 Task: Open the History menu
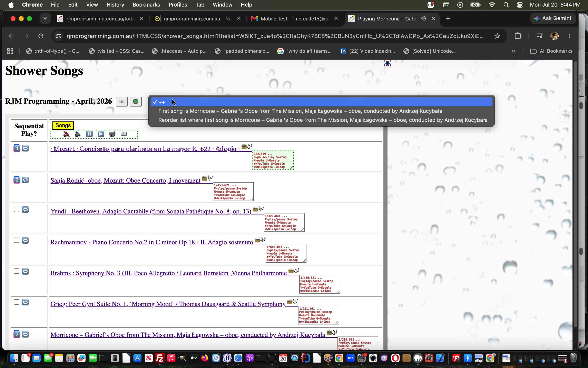(x=115, y=5)
